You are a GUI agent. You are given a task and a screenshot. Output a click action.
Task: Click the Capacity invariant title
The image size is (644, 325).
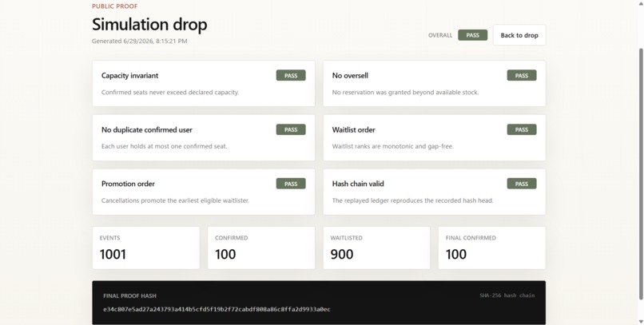129,76
